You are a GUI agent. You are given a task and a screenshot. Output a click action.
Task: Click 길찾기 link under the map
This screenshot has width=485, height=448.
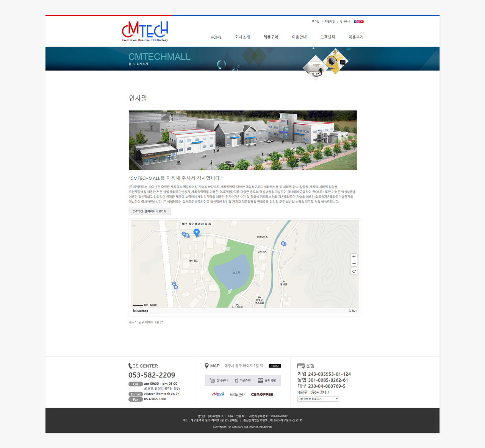click(353, 311)
